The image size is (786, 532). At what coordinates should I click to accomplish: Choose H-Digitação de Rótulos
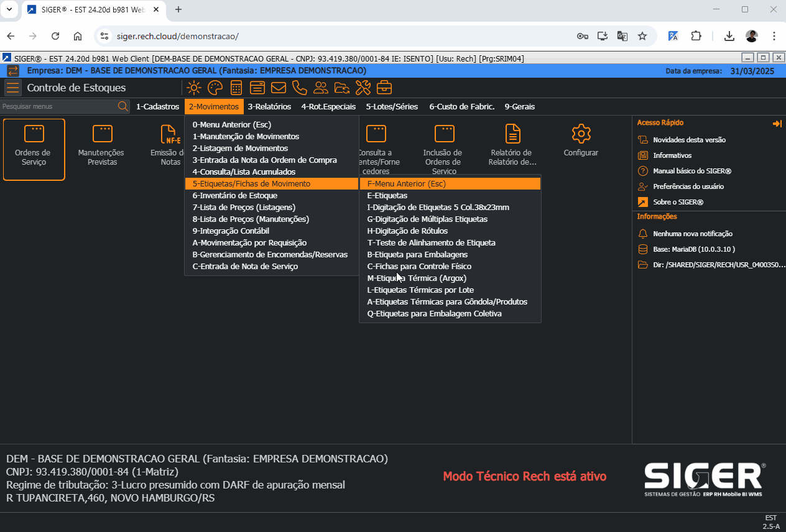pos(450,231)
